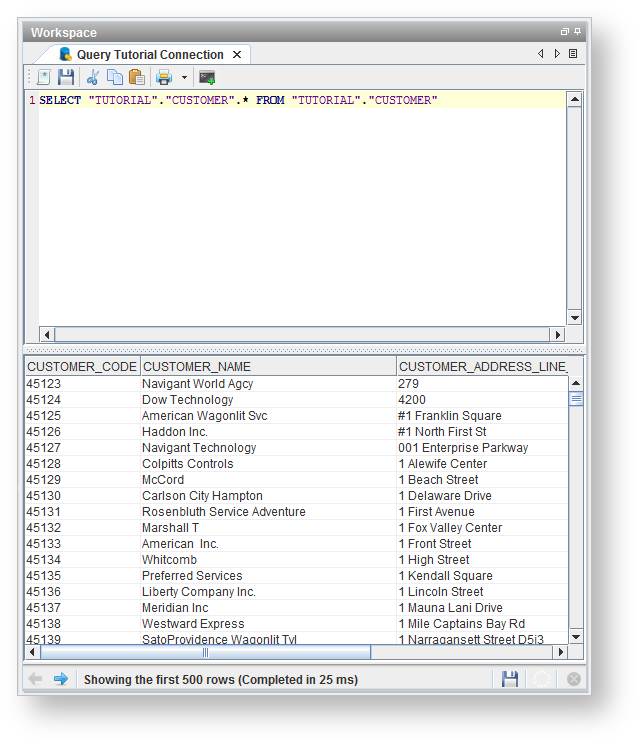Viewport: 640px width, 744px height.
Task: Select the McCord cell
Action: tap(268, 480)
